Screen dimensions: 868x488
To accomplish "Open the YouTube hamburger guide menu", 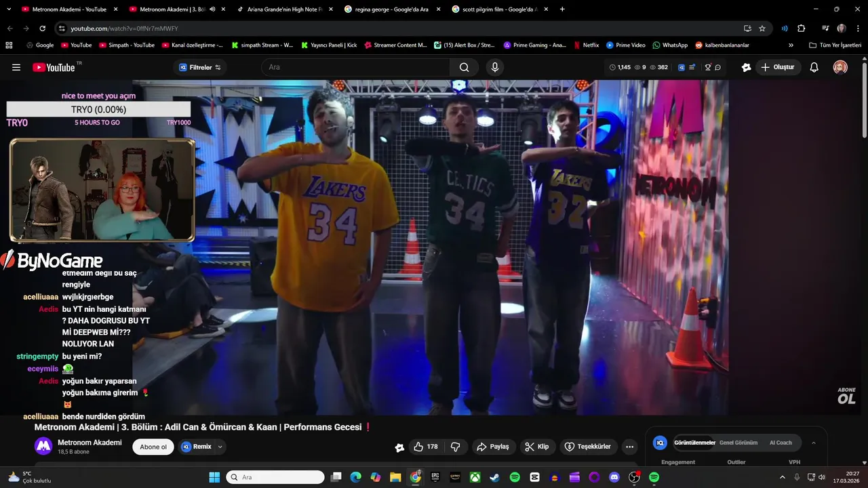I will [x=16, y=67].
